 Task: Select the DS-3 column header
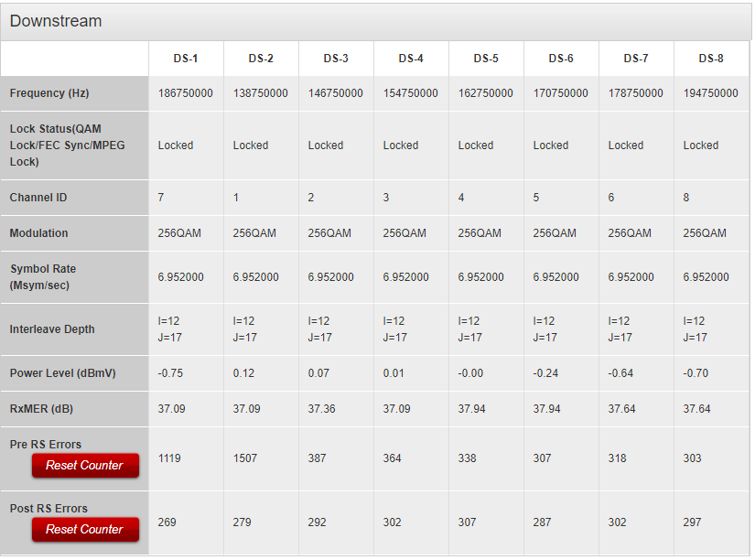click(336, 59)
